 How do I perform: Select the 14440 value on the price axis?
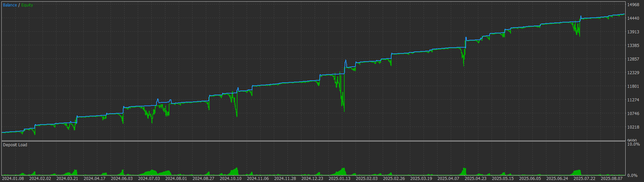pyautogui.click(x=633, y=18)
